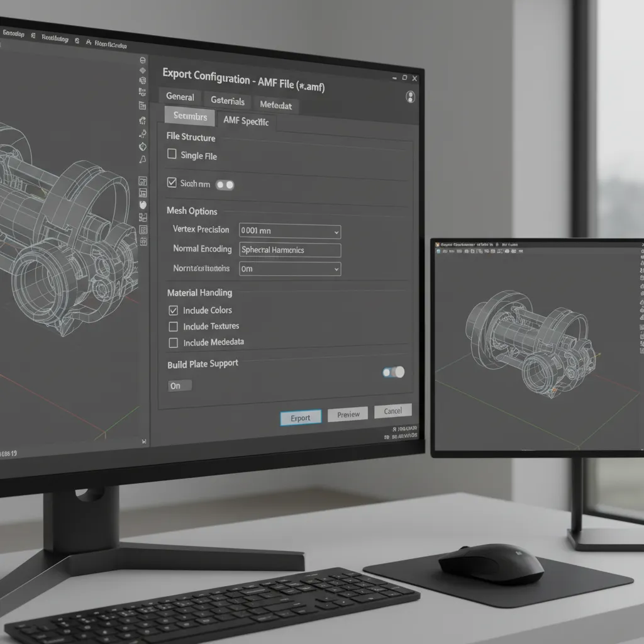644x644 pixels.
Task: Uncheck the Siozh mm checkbox
Action: pos(172,182)
